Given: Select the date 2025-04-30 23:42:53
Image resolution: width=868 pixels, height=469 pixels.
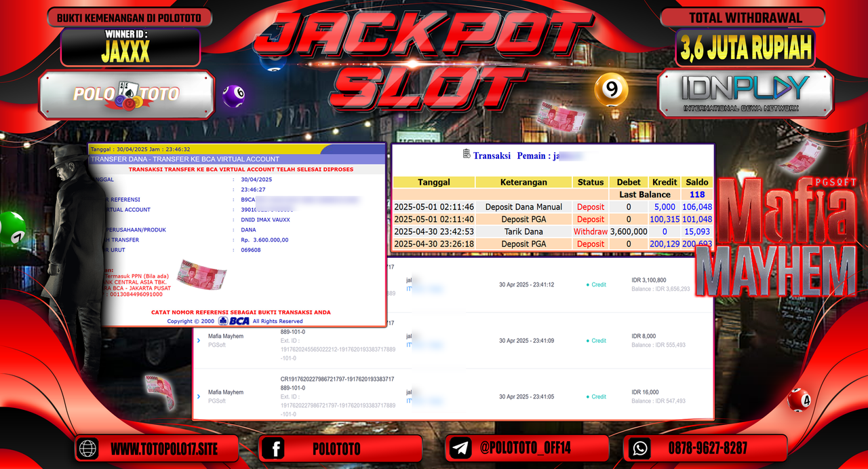Looking at the screenshot, I should pos(434,231).
